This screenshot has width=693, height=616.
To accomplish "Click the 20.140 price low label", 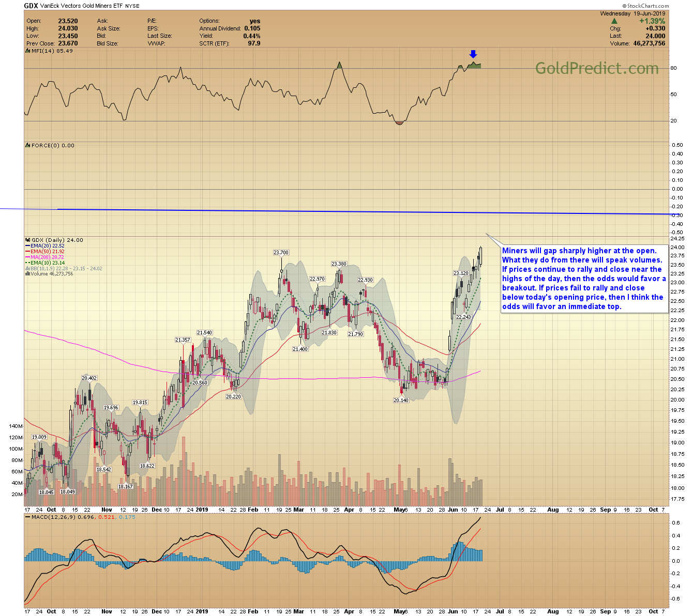I will (x=401, y=401).
